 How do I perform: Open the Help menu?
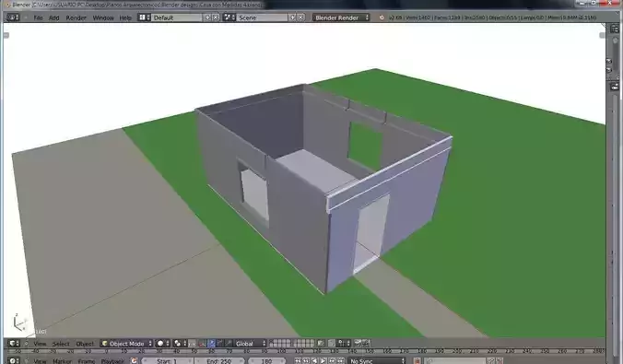tap(125, 18)
